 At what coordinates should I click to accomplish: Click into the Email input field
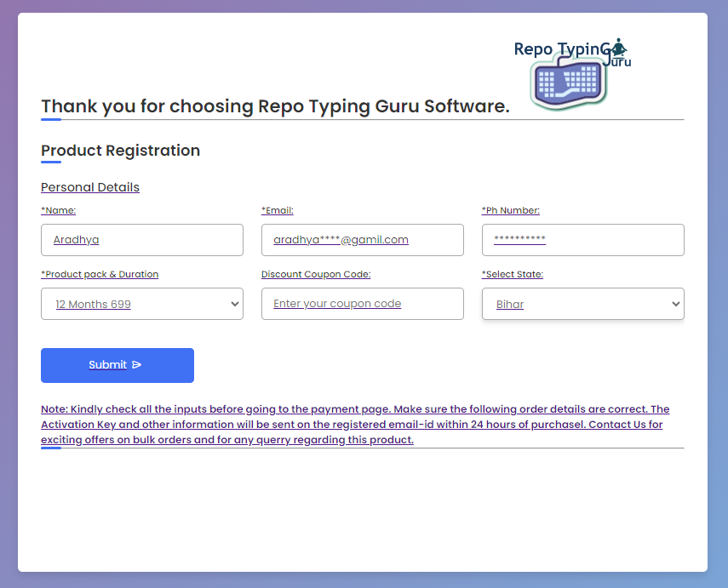click(362, 240)
